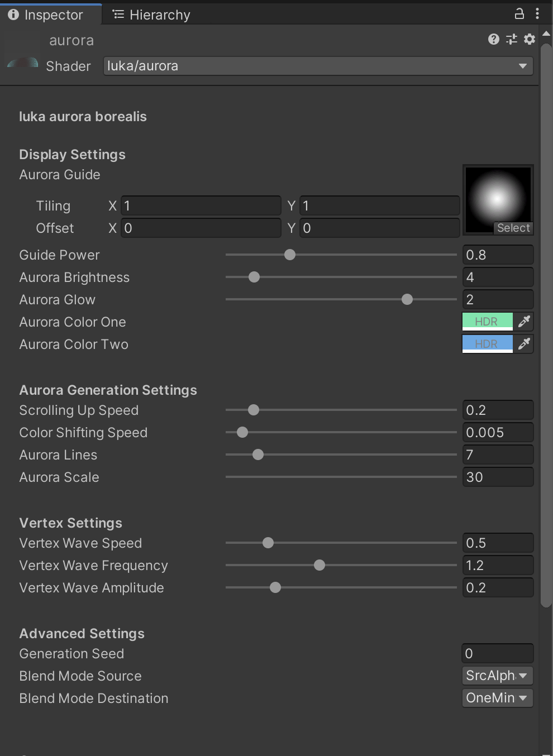Pick Aurora Color Two with the eyedropper

[524, 344]
